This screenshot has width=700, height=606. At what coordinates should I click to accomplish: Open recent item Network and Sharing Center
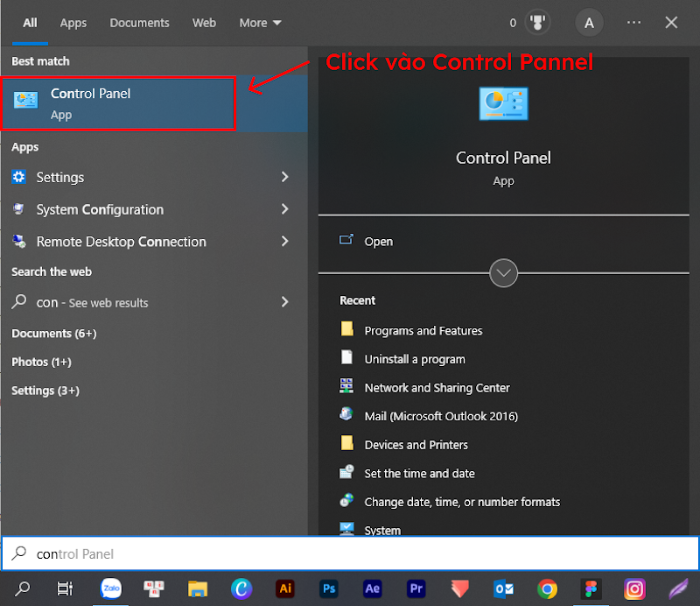point(437,388)
